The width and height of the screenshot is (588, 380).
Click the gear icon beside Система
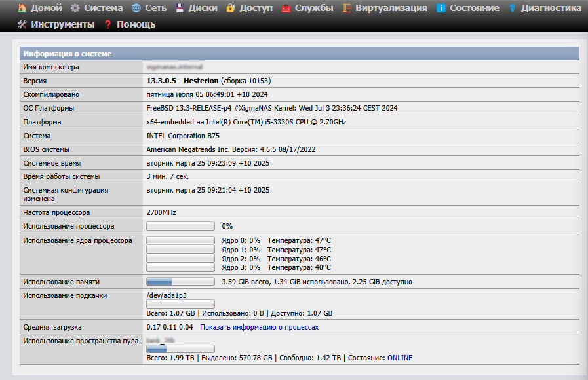click(75, 8)
